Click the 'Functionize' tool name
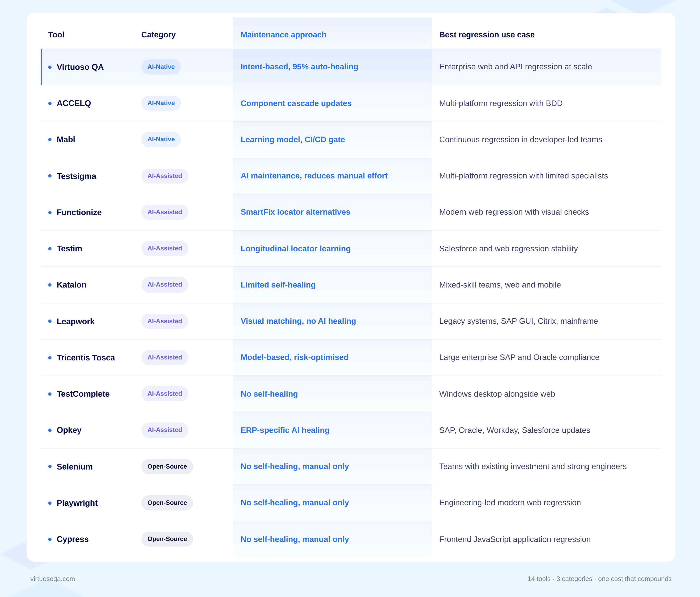Image resolution: width=700 pixels, height=597 pixels. tap(79, 212)
